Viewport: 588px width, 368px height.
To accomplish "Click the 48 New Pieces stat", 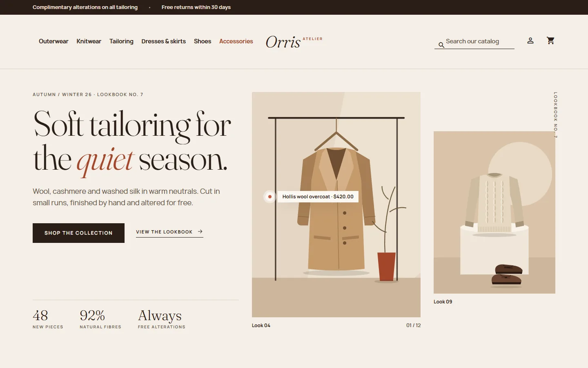I will click(48, 319).
